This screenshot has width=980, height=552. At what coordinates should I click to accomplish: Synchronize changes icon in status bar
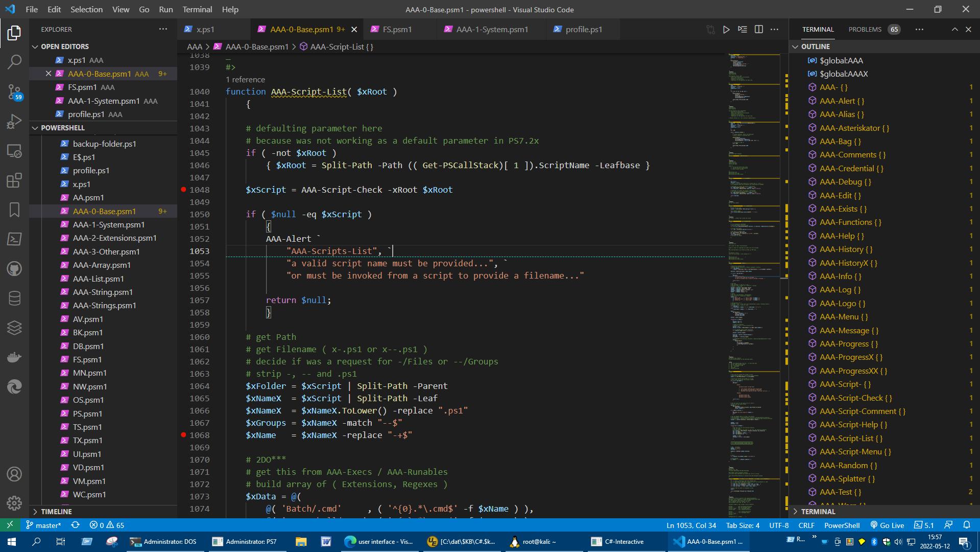[76, 525]
